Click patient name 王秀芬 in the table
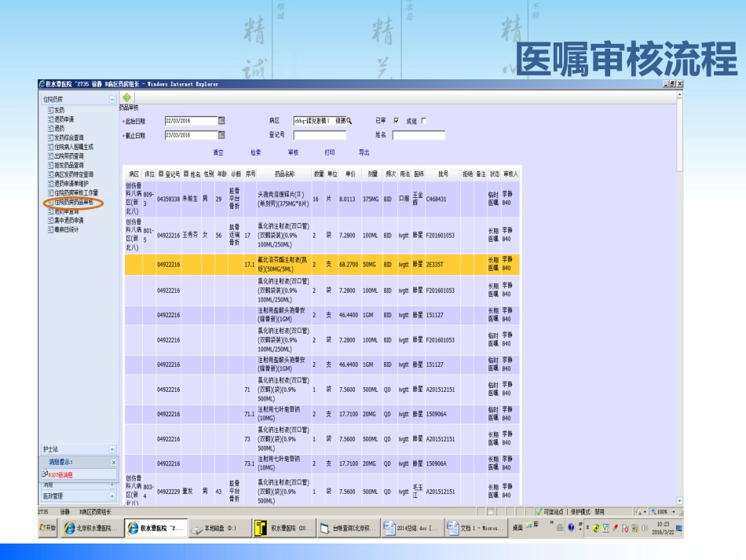The height and width of the screenshot is (560, 746). click(x=191, y=235)
